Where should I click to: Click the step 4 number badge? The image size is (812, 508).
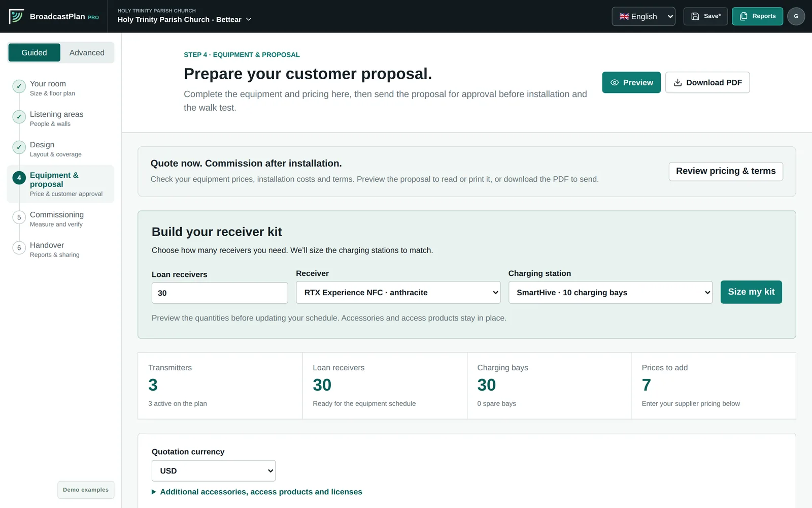(x=19, y=178)
